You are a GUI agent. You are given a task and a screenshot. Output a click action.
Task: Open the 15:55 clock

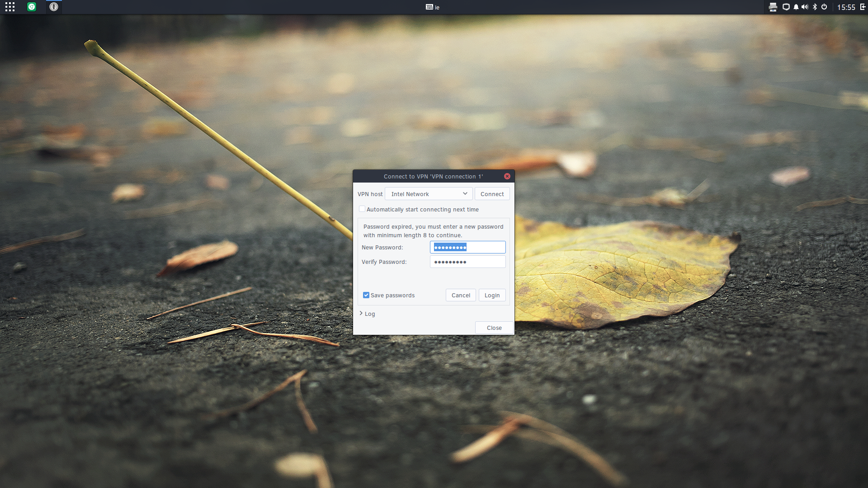pos(846,7)
